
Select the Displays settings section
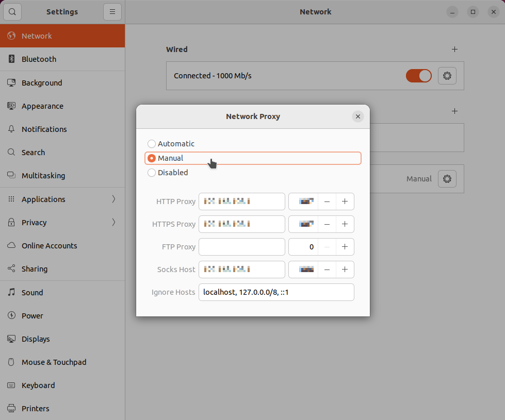(37, 339)
